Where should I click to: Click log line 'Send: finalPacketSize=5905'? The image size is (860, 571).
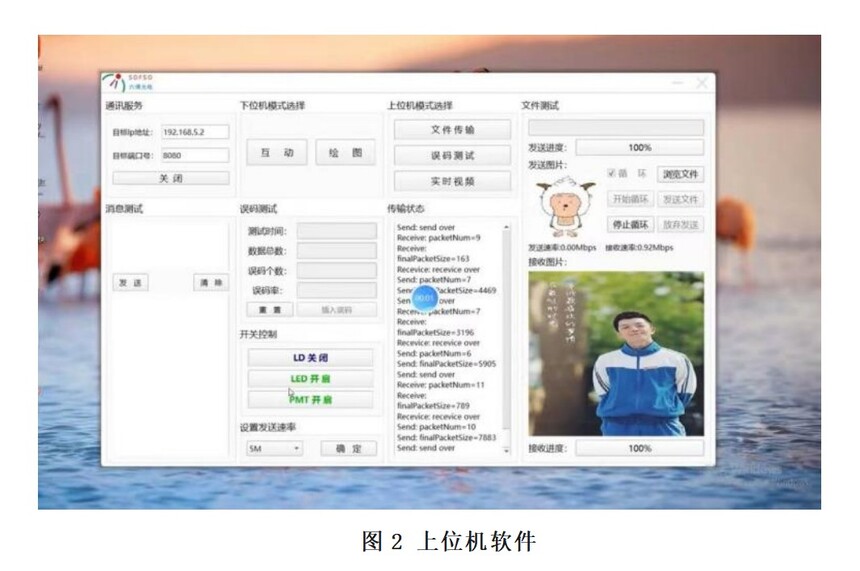coord(446,364)
